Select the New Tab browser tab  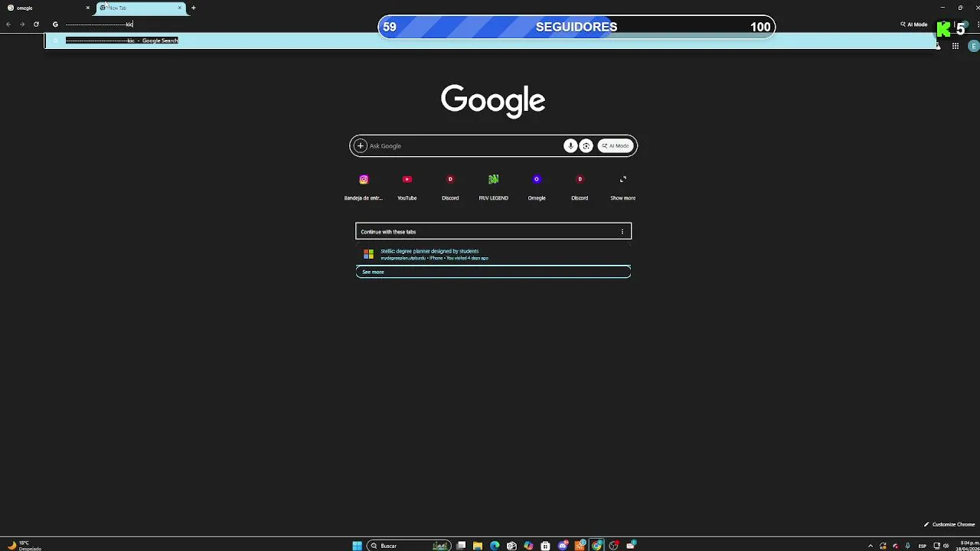click(x=141, y=8)
